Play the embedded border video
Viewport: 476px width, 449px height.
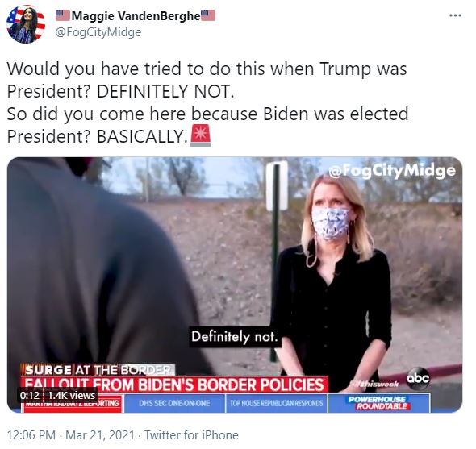(x=235, y=285)
